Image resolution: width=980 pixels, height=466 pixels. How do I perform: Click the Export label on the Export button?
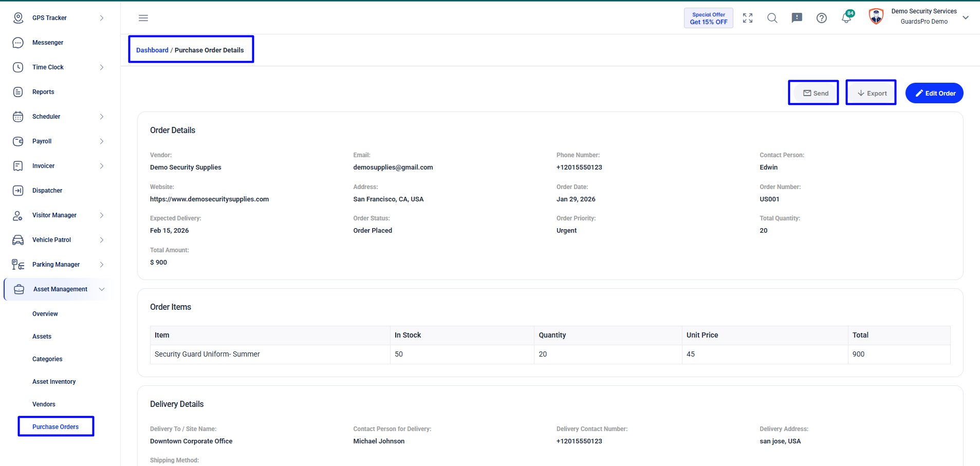(877, 94)
